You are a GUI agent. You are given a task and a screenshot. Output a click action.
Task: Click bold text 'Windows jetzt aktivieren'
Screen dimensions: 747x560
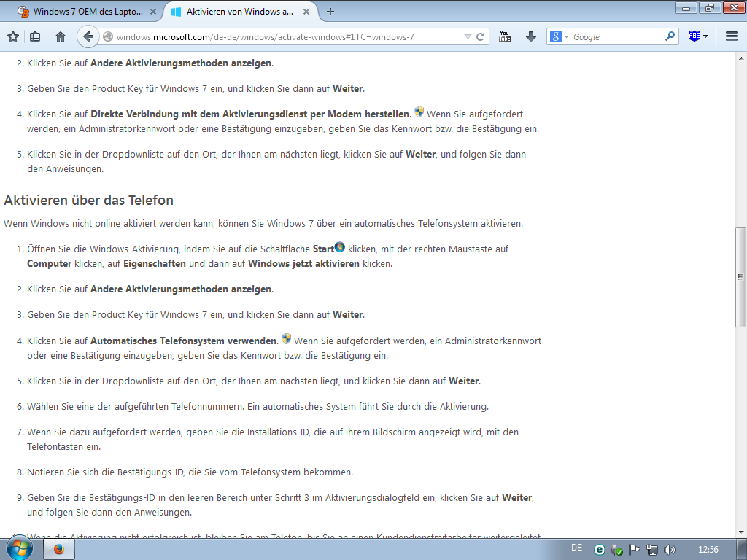tap(304, 264)
